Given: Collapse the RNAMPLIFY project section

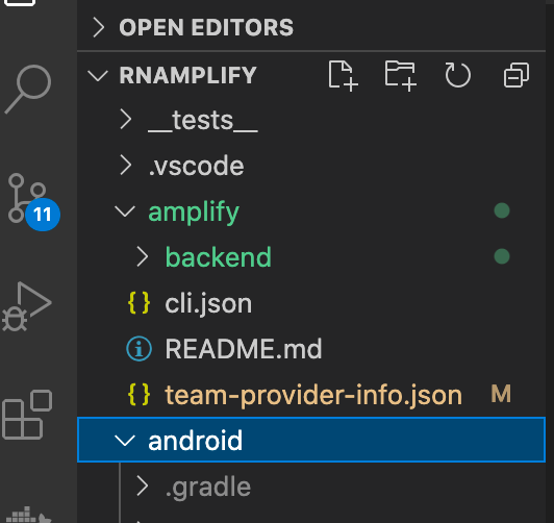Looking at the screenshot, I should (98, 76).
